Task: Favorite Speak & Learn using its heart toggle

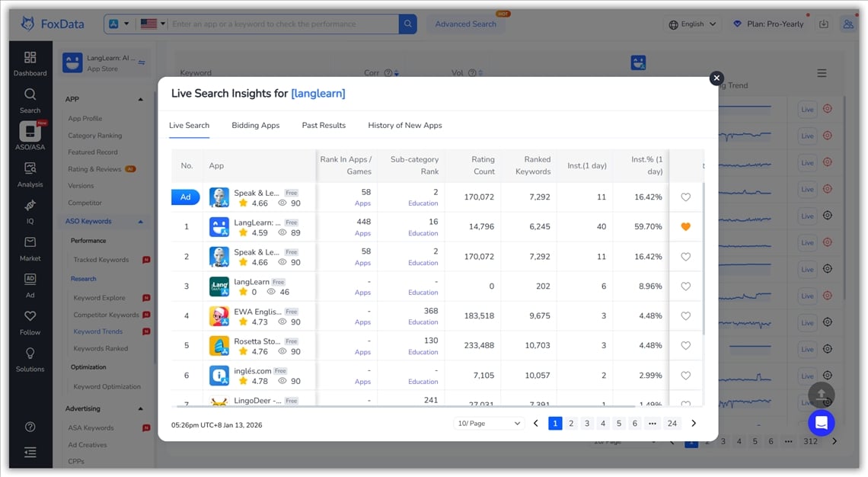Action: tap(685, 197)
